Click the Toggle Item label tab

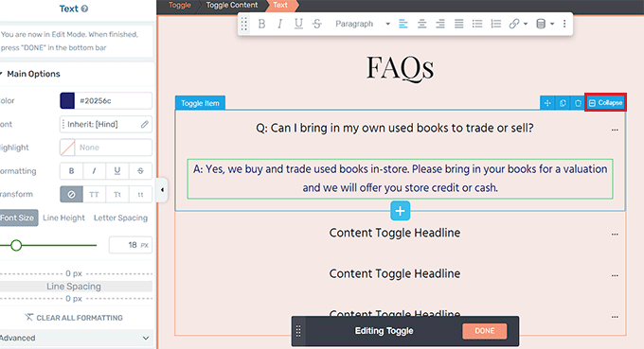(x=200, y=103)
